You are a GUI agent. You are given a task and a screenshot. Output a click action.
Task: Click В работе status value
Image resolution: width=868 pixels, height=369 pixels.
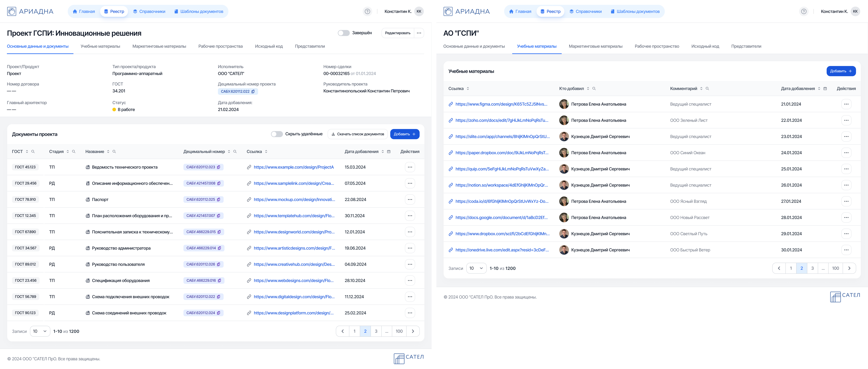pos(124,110)
